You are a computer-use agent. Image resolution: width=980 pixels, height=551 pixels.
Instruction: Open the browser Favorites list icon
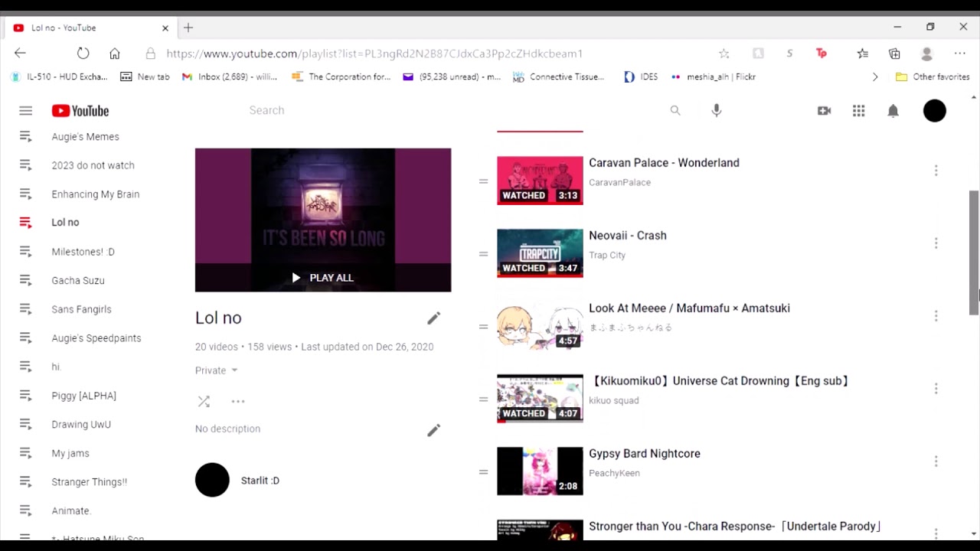[x=863, y=54]
